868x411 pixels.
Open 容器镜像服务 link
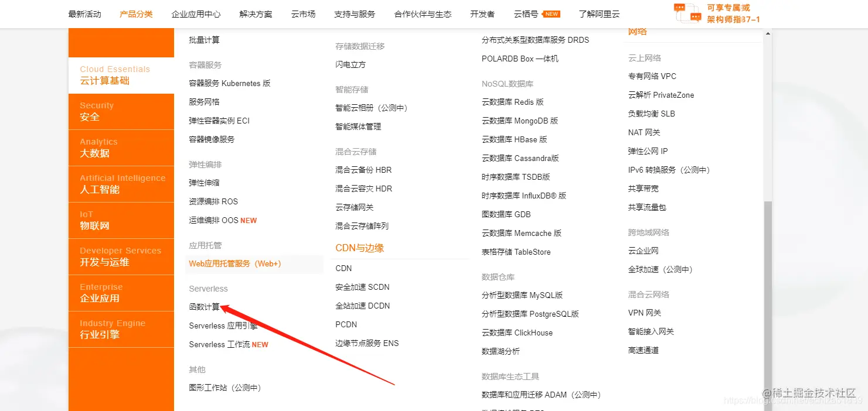(212, 139)
